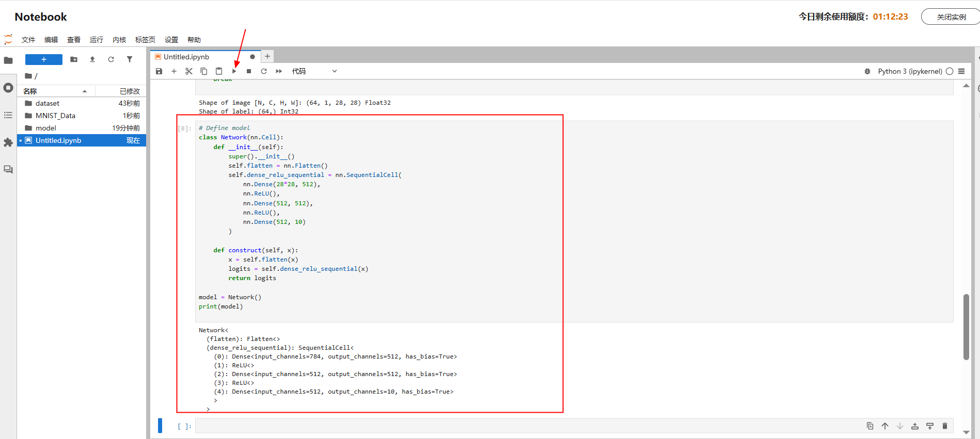Create a new launcher with blue plus button
980x439 pixels.
click(x=44, y=59)
